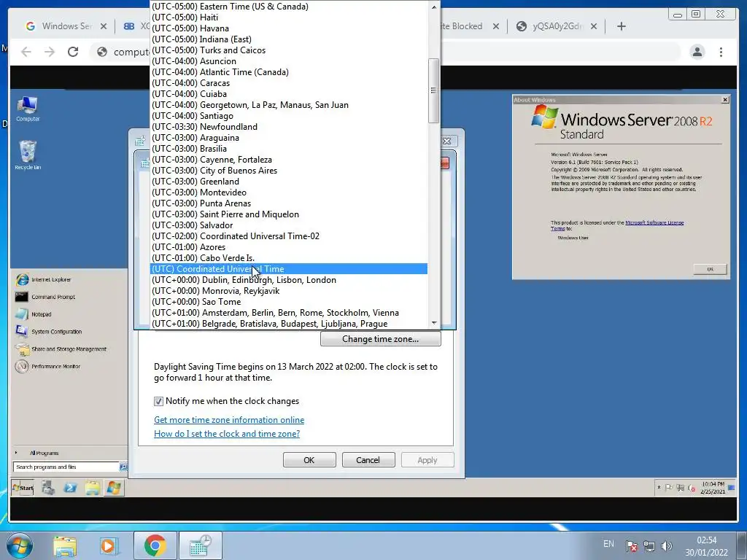Choose (UTC-03:00) Cayenne, Fortaleza

(289, 160)
